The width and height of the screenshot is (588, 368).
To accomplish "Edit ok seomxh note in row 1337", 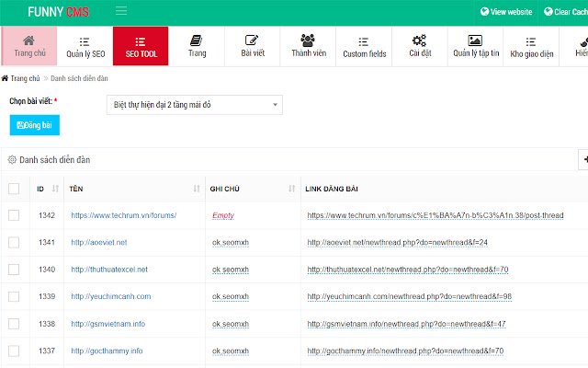I will (x=231, y=351).
